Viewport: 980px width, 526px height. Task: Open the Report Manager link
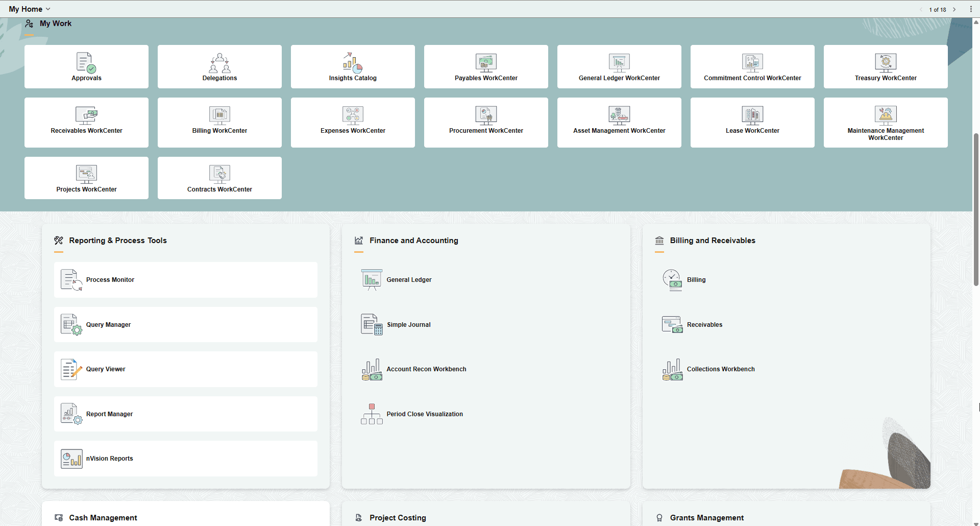point(109,414)
